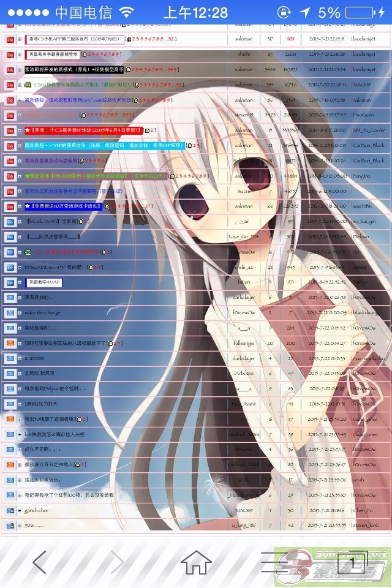Image resolution: width=392 pixels, height=588 pixels.
Task: Open the tab switcher showing 1 tab
Action: pyautogui.click(x=352, y=562)
